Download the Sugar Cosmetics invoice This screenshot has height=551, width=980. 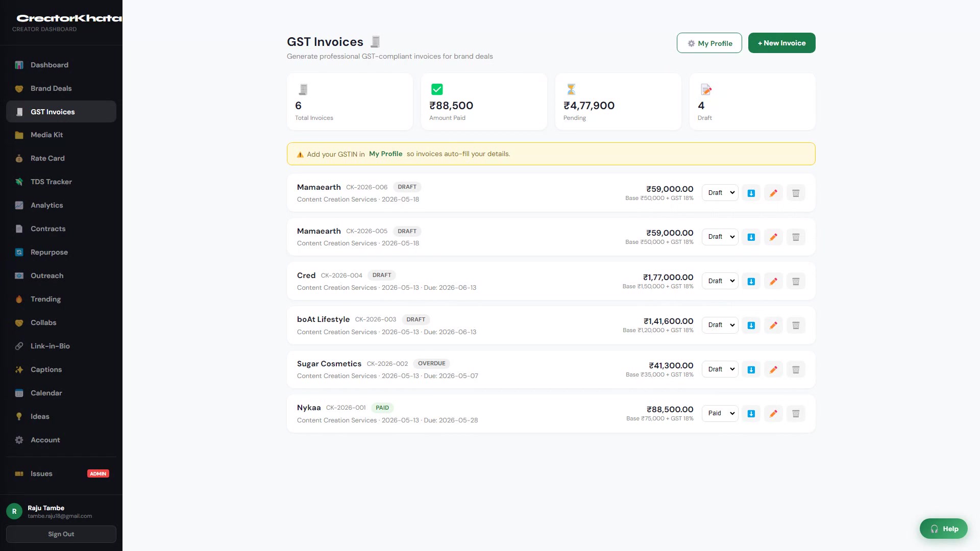pyautogui.click(x=751, y=369)
